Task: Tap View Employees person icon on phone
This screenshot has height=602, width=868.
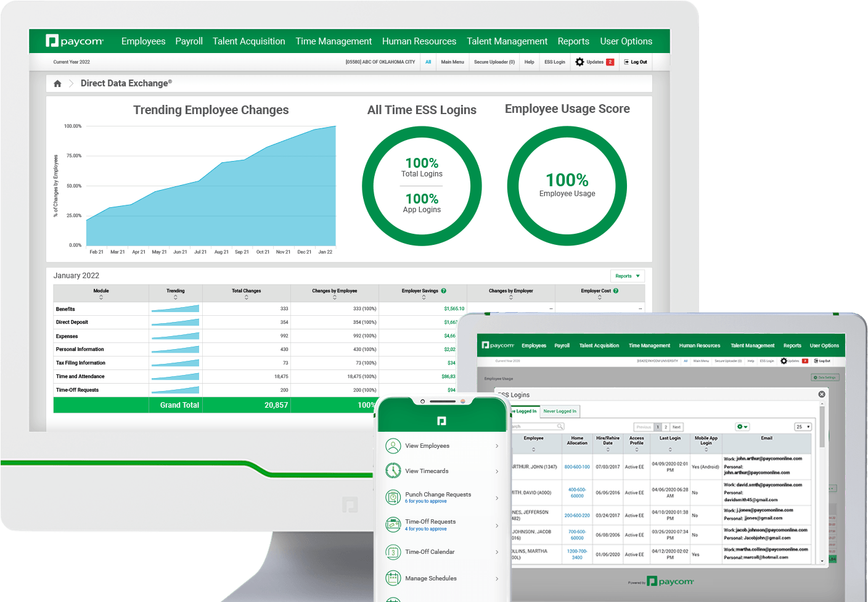Action: tap(393, 445)
